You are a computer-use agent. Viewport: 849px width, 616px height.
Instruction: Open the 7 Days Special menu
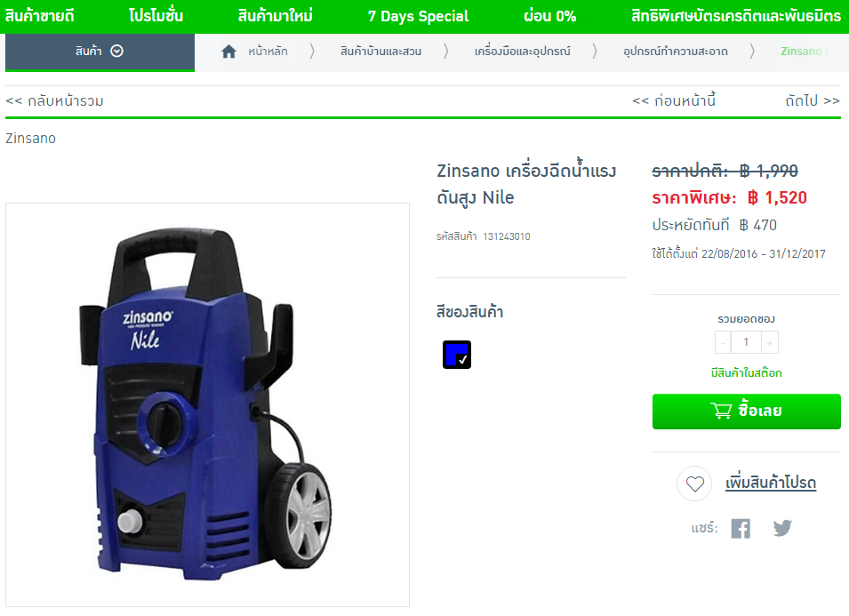pyautogui.click(x=418, y=16)
